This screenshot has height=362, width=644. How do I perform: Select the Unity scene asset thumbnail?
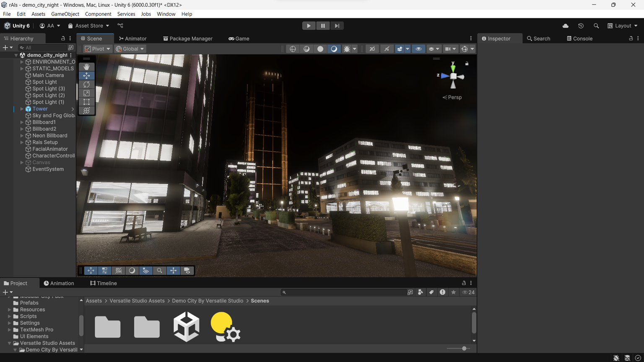tap(186, 326)
